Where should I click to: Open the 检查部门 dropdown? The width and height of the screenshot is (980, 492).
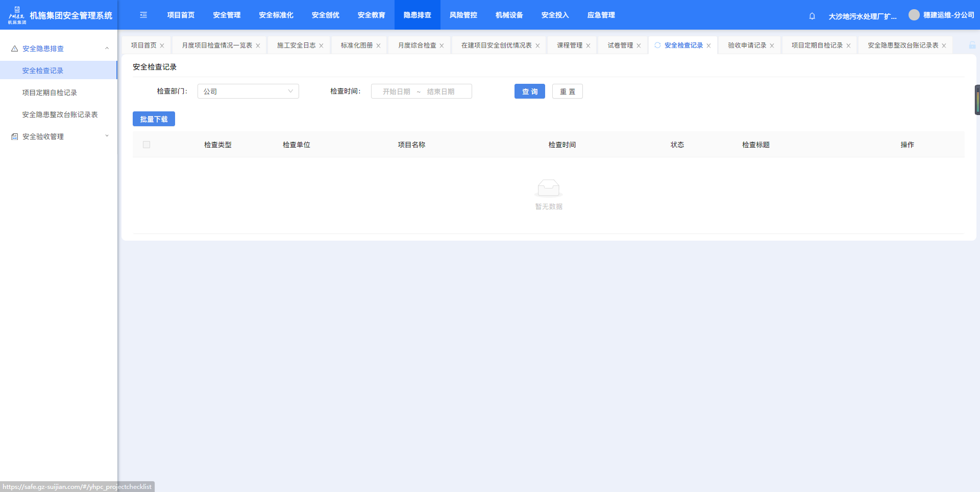pos(248,91)
